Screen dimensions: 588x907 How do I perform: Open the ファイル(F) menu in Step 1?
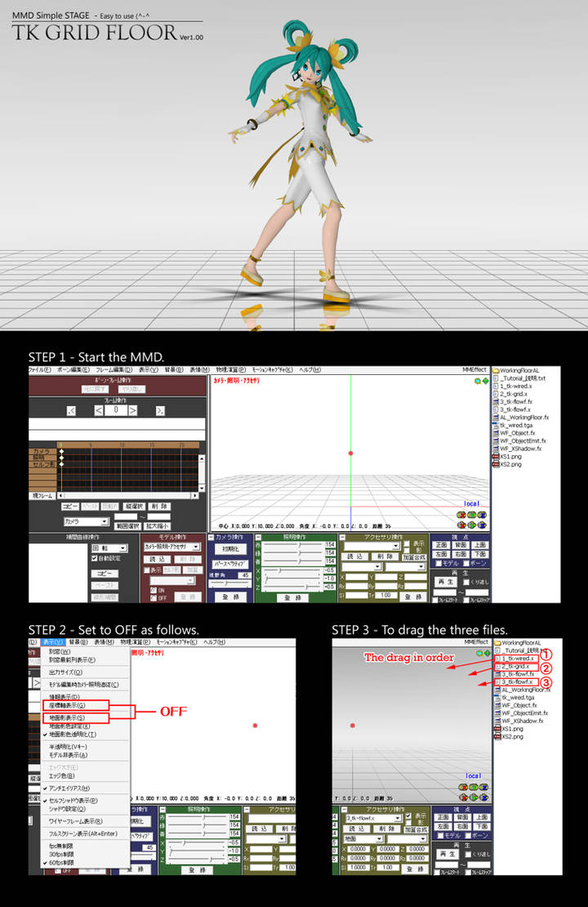coord(39,369)
